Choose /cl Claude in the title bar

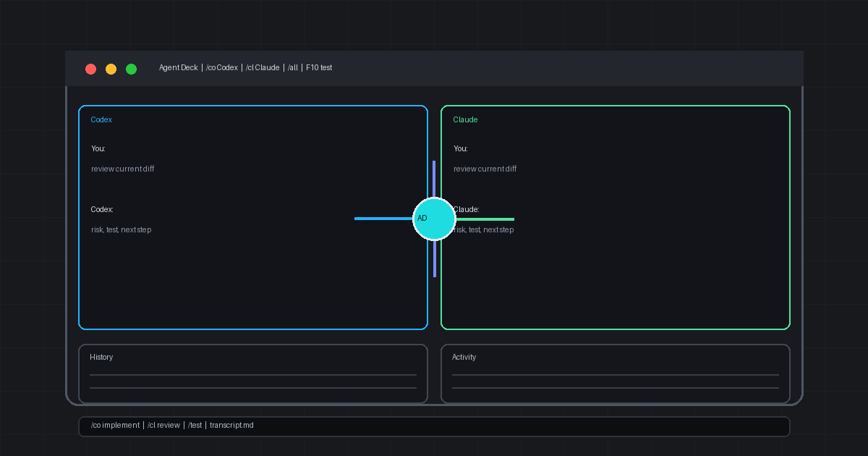click(x=263, y=68)
